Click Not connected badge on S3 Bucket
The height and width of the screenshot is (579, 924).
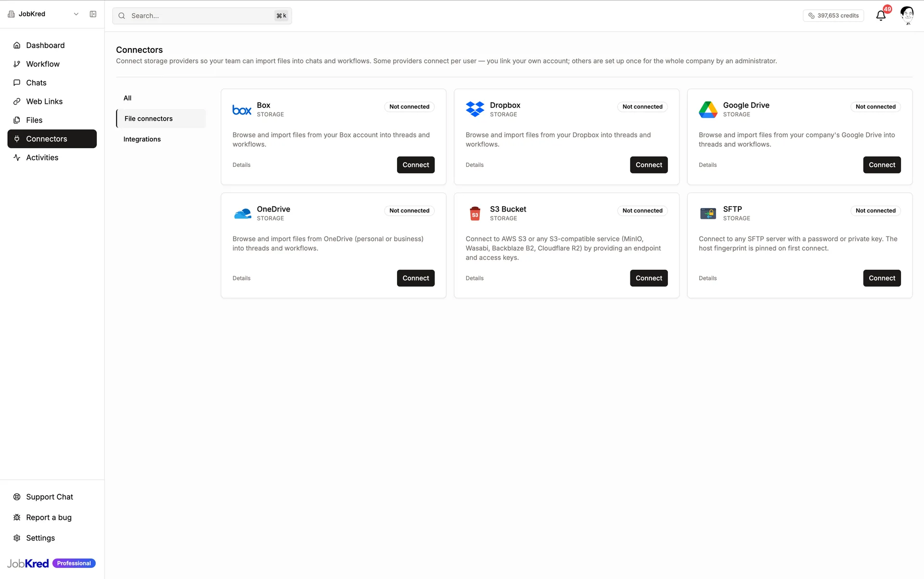tap(642, 211)
